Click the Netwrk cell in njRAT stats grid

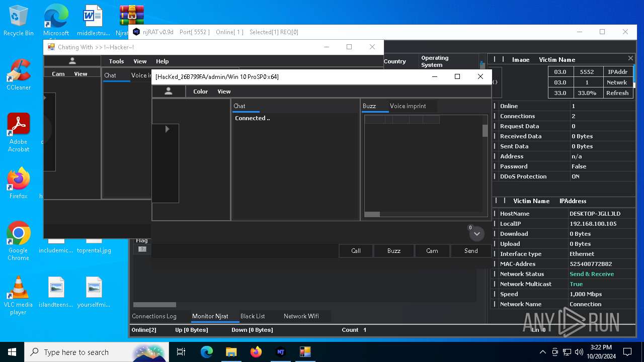(617, 82)
